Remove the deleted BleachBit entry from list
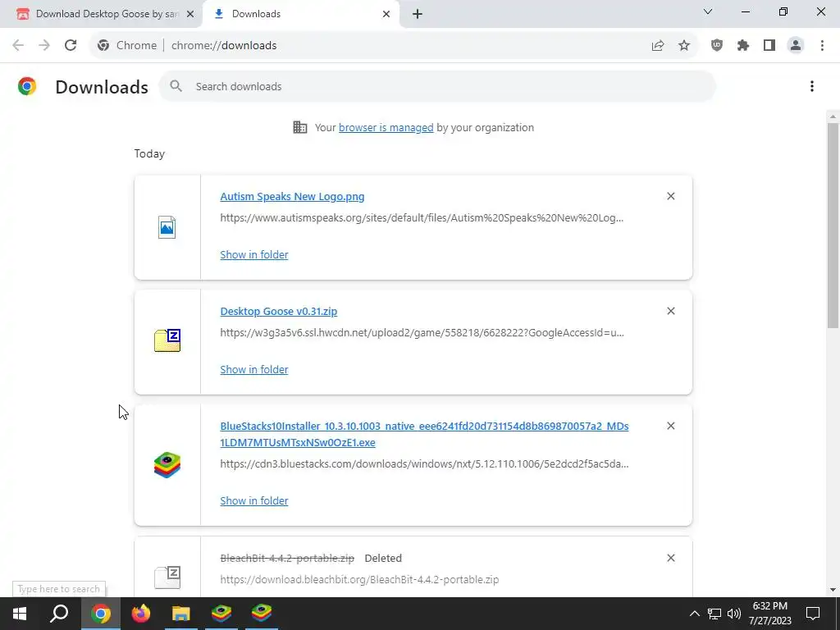Screen dimensions: 840x630 (x=671, y=558)
